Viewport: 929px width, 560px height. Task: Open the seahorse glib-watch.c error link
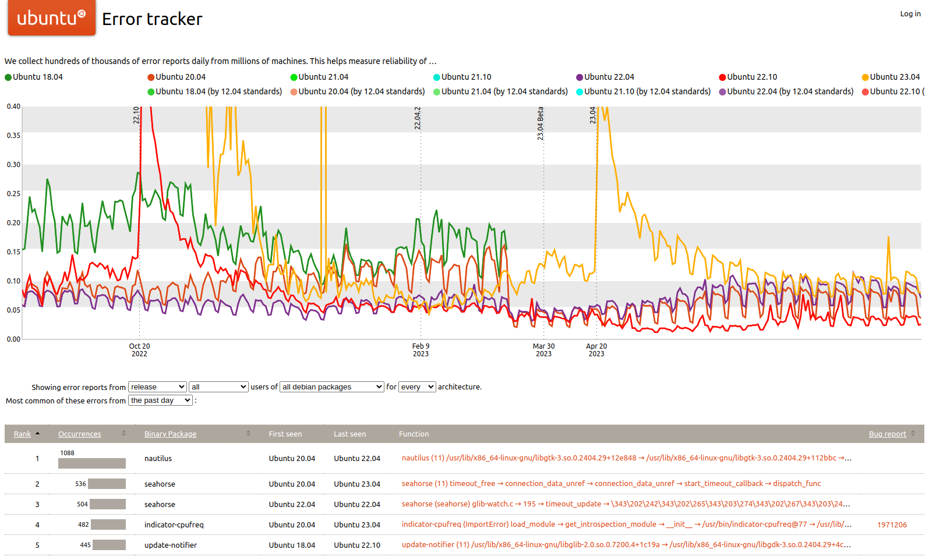click(626, 504)
